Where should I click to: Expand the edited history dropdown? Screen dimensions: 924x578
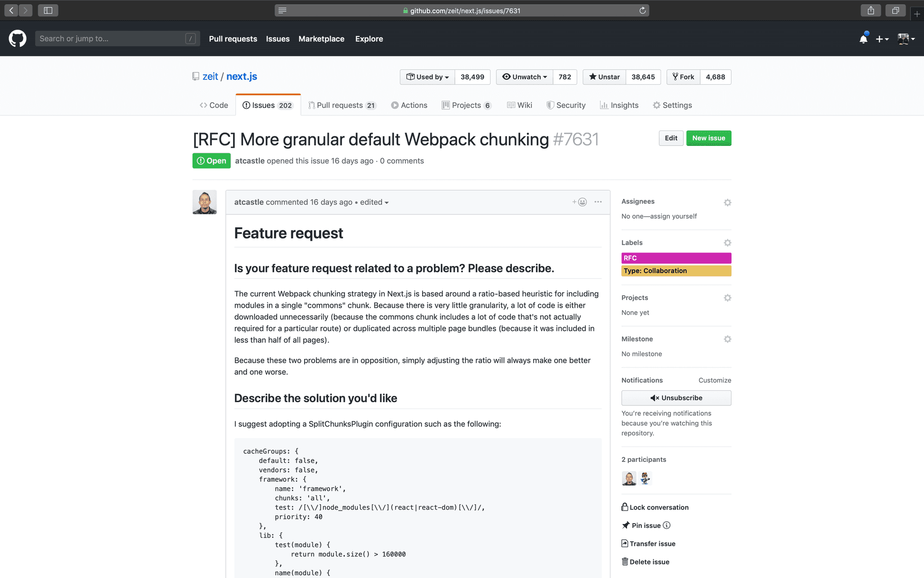point(374,202)
